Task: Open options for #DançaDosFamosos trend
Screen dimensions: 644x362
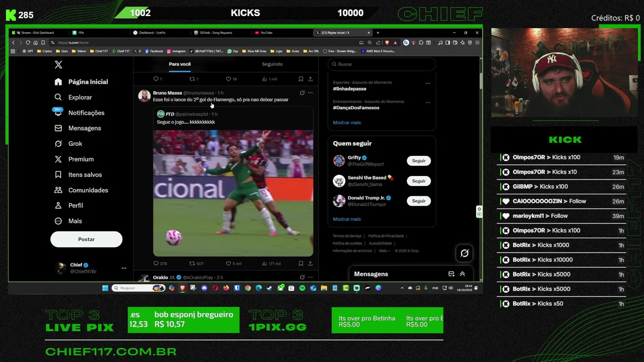Action: pos(428,103)
